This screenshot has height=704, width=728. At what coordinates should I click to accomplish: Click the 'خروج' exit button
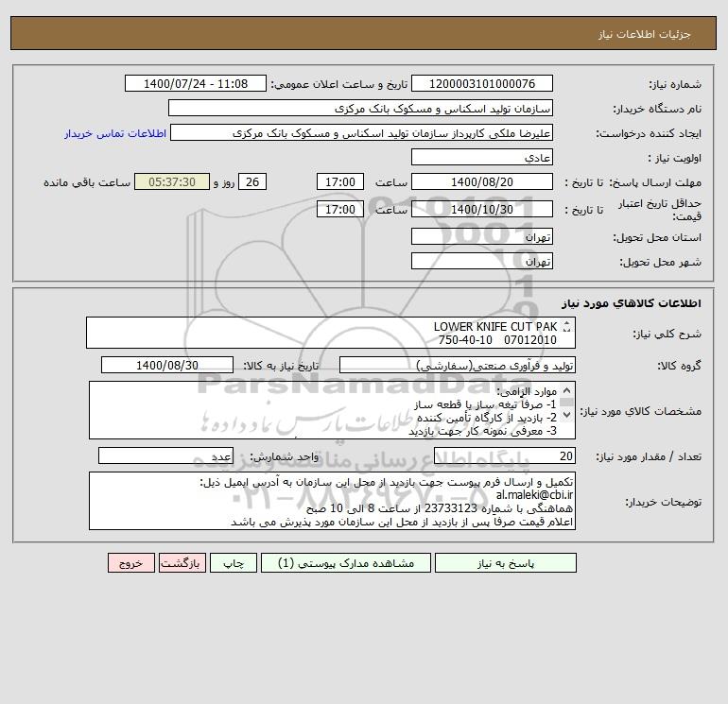[130, 563]
